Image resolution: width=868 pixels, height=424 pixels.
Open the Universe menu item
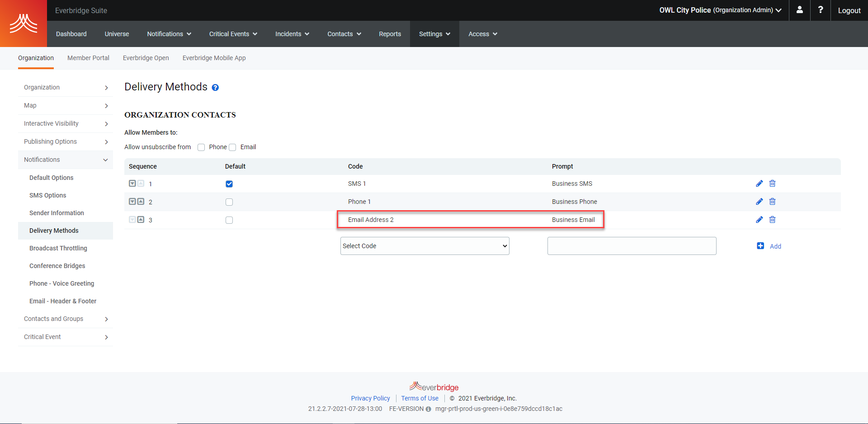(117, 34)
